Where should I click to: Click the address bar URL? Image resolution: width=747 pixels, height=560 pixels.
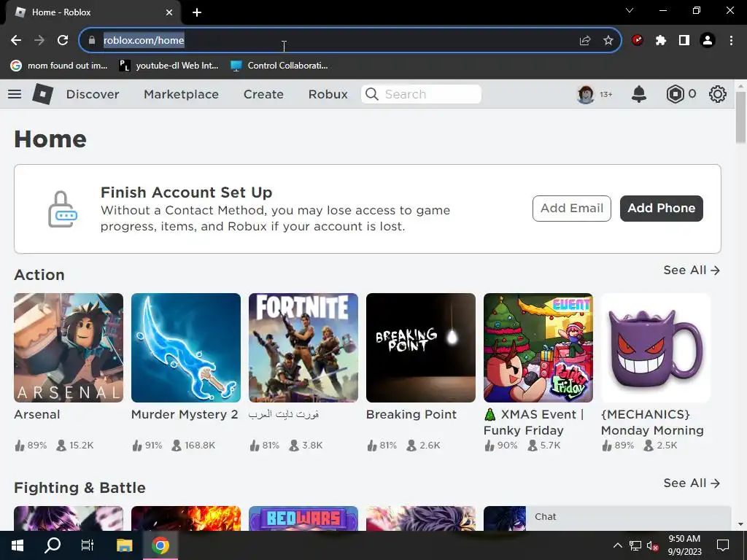pyautogui.click(x=144, y=41)
